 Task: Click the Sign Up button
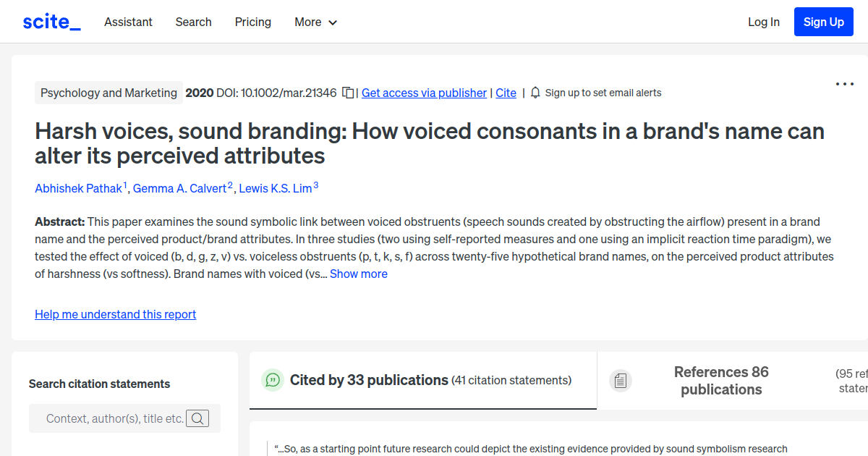pyautogui.click(x=823, y=21)
